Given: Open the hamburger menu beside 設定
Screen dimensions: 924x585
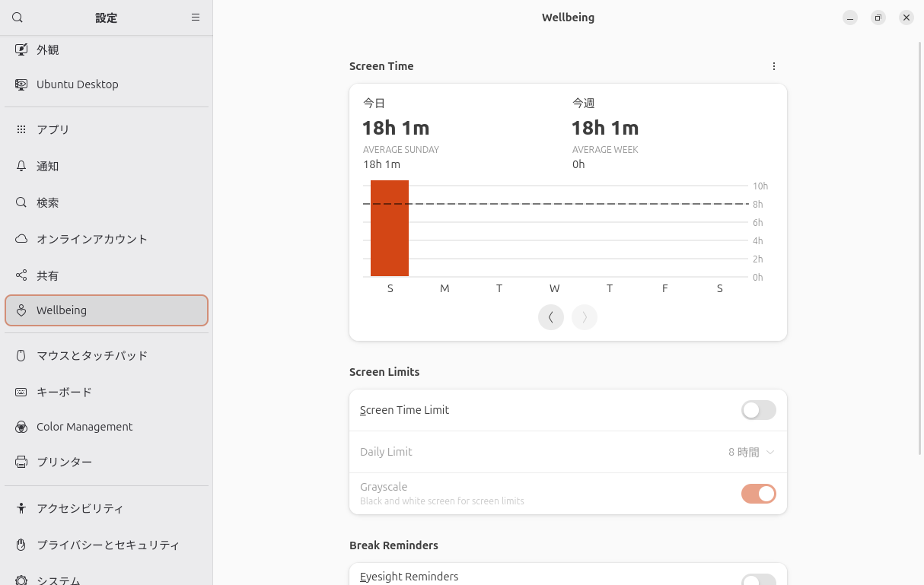Looking at the screenshot, I should click(196, 17).
